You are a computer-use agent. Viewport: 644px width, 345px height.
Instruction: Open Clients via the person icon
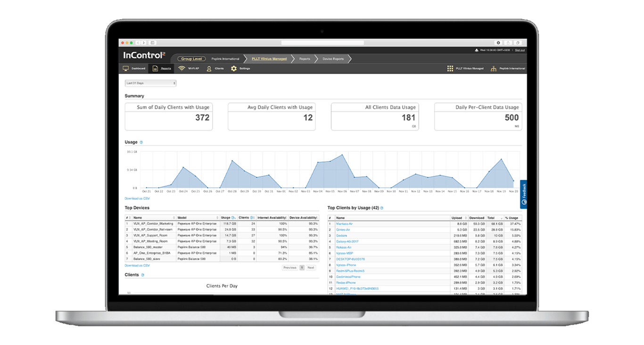tap(209, 68)
